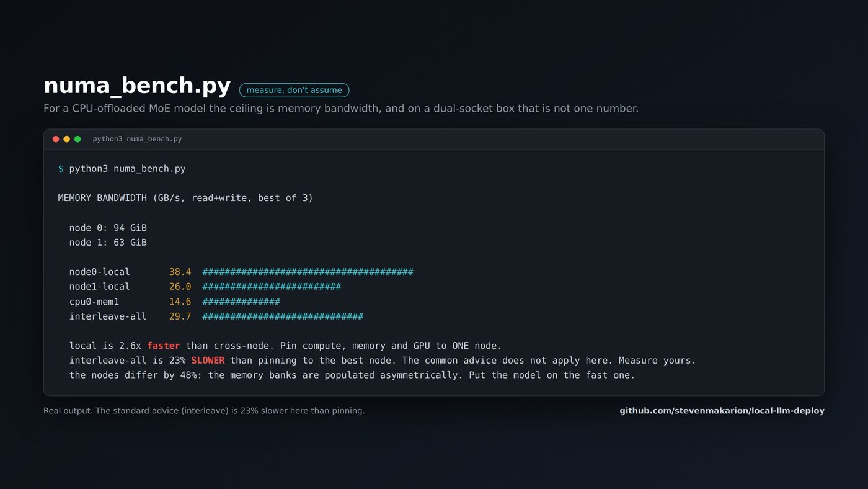The width and height of the screenshot is (868, 489).
Task: Click the MEMORY BANDWIDTH header line
Action: click(185, 198)
